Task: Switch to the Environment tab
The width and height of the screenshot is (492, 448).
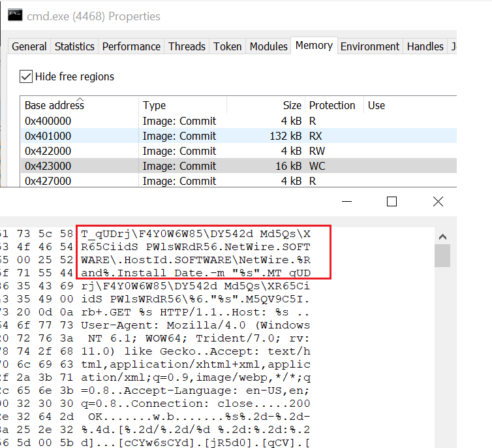Action: click(x=370, y=46)
